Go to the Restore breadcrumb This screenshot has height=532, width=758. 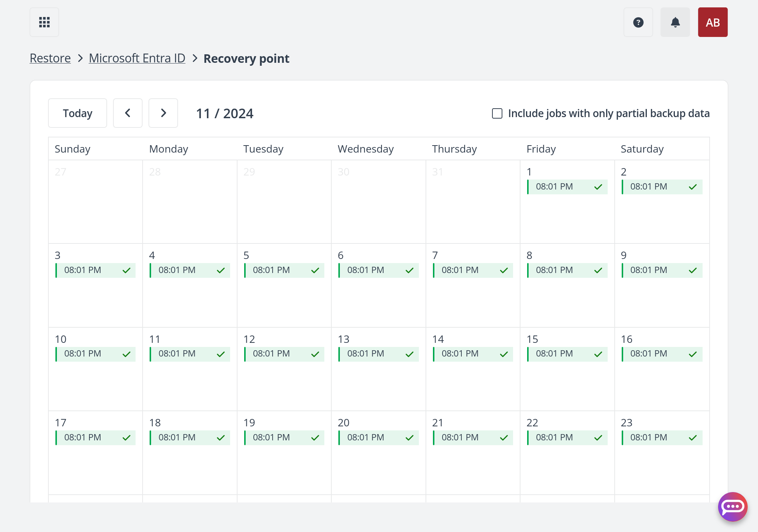click(x=50, y=58)
